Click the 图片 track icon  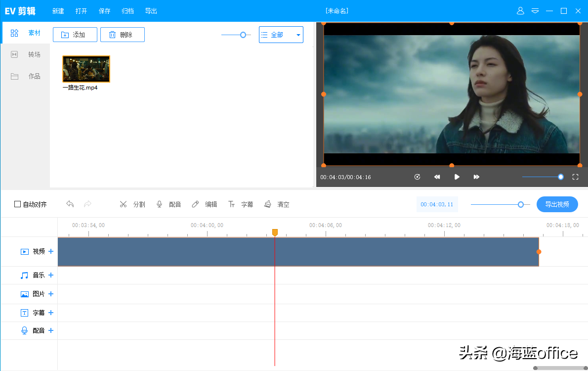(x=24, y=294)
